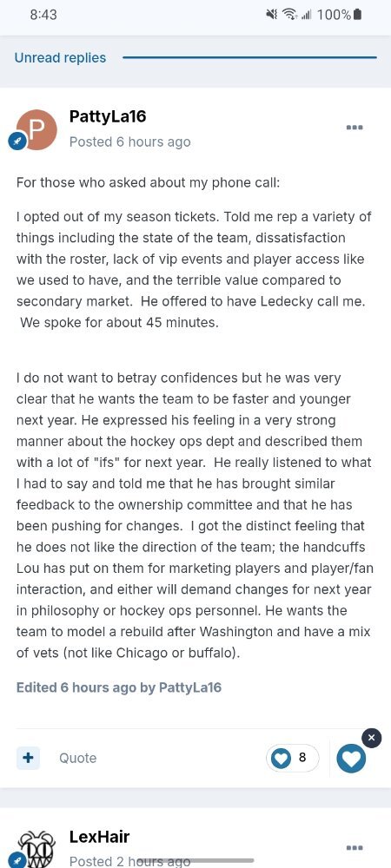Tap the heart react button on post

click(351, 758)
